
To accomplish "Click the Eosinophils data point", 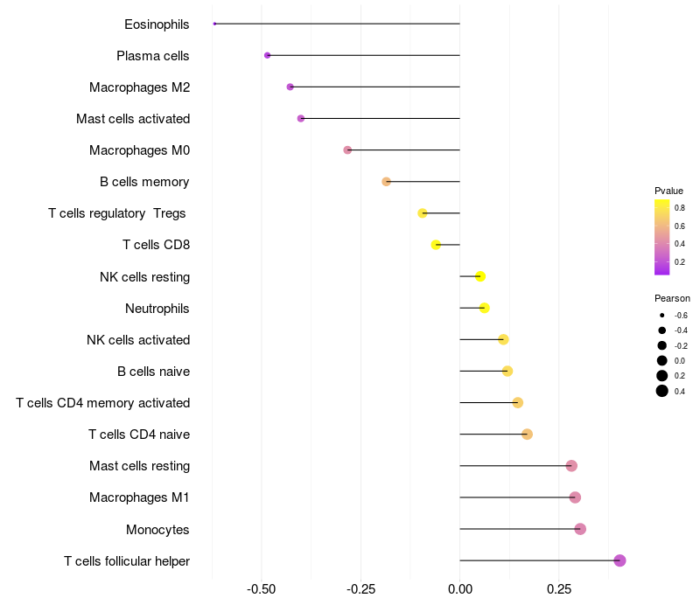I will [x=214, y=24].
